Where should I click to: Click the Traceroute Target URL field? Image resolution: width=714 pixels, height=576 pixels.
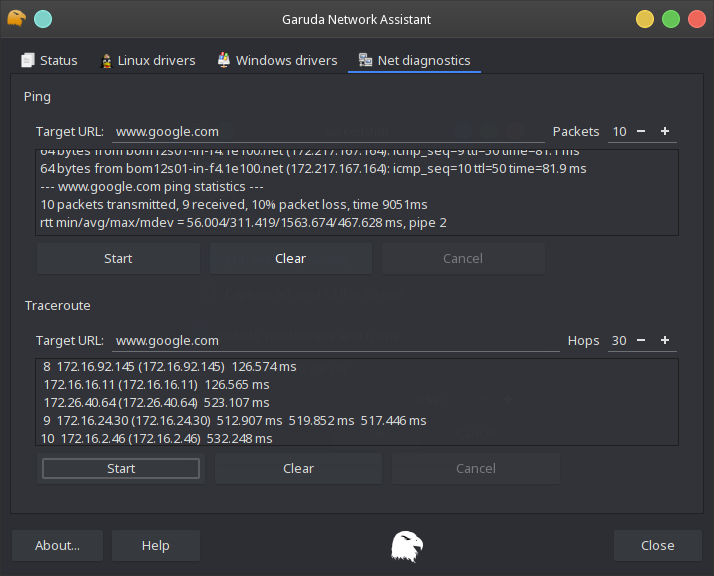click(335, 341)
